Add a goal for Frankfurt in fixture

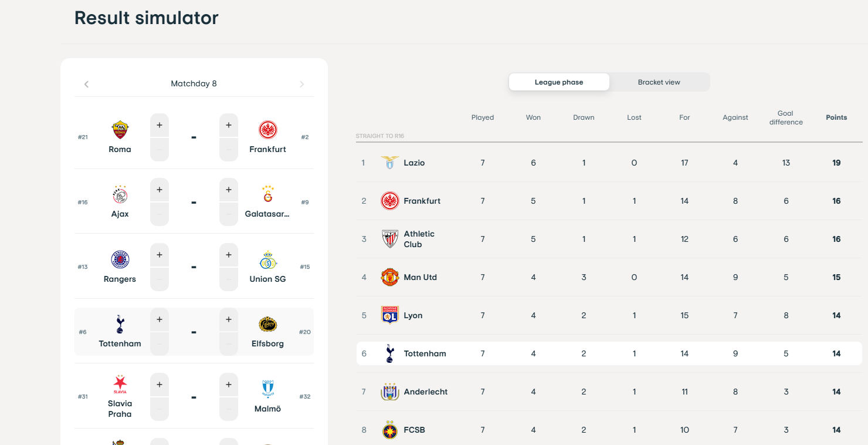[229, 125]
